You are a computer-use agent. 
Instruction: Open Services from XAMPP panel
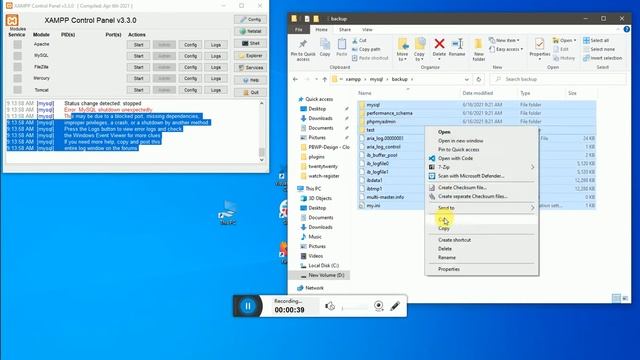[250, 68]
